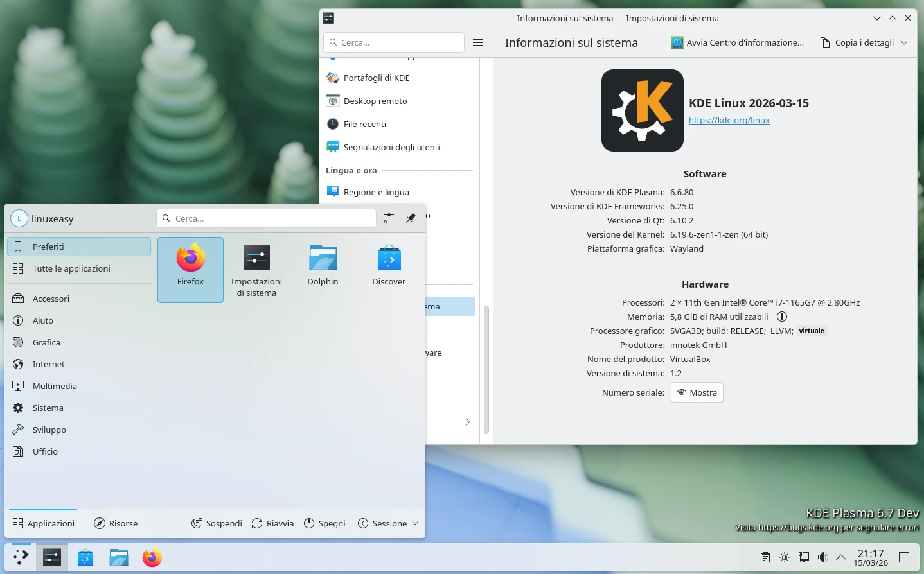Click the network icon in the system tray
Image resolution: width=924 pixels, height=574 pixels.
coord(803,557)
